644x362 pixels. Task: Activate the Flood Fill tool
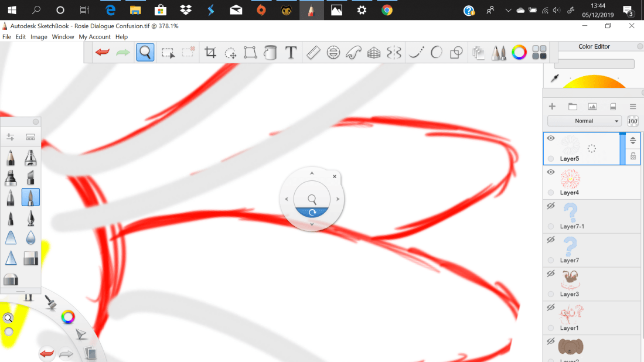pos(270,53)
